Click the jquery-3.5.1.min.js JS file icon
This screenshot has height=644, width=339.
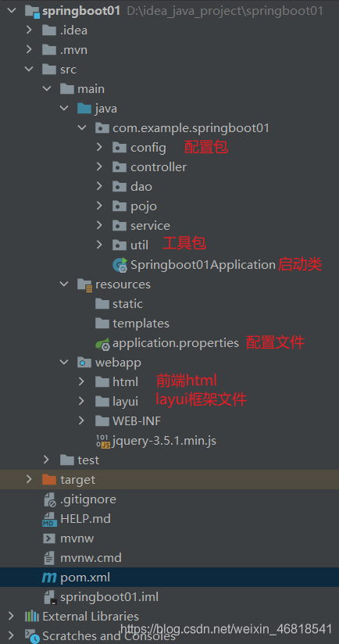pos(102,441)
